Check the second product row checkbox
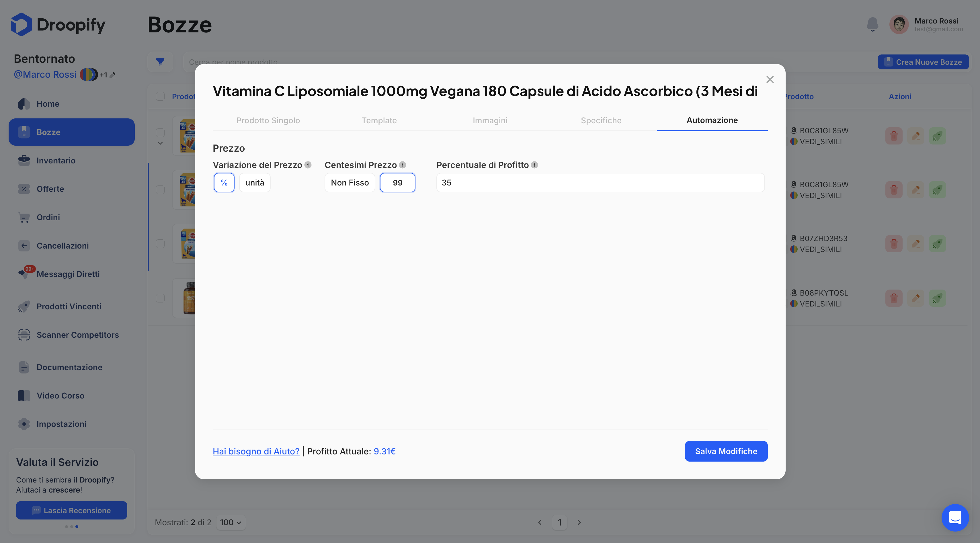The width and height of the screenshot is (980, 543). (x=160, y=190)
